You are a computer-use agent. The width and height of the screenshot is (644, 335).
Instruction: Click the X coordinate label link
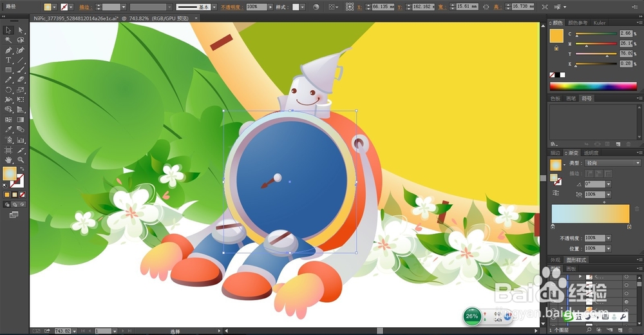pyautogui.click(x=359, y=7)
